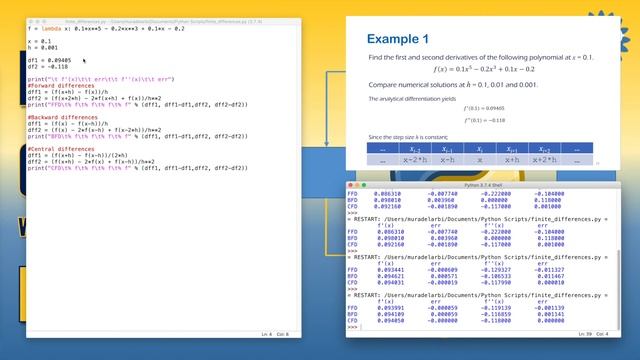640x360 pixels.
Task: Click the print line starting with "BFD
Action: [x=138, y=136]
